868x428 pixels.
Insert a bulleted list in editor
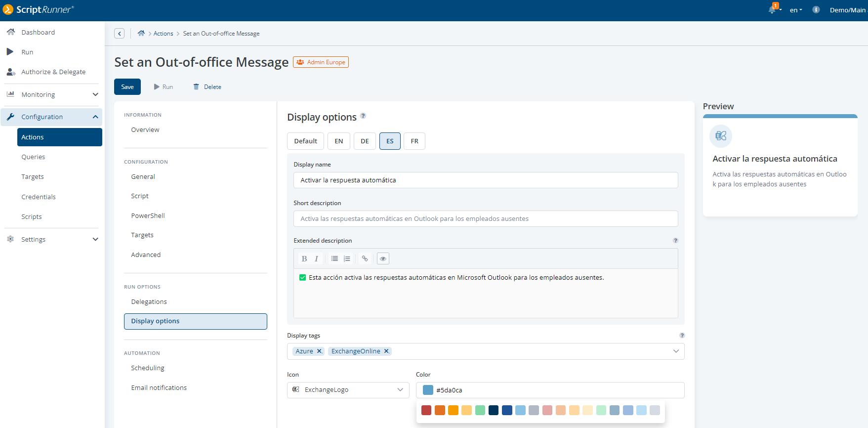pos(334,258)
